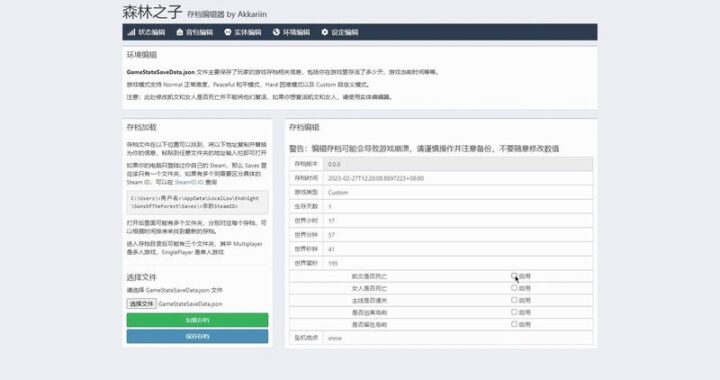Click the blue 保存存档 save button
Image resolution: width=720 pixels, height=380 pixels.
tap(197, 336)
